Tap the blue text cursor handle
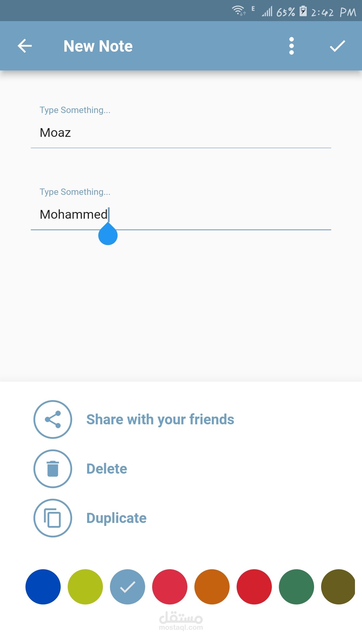This screenshot has width=362, height=644. click(108, 235)
